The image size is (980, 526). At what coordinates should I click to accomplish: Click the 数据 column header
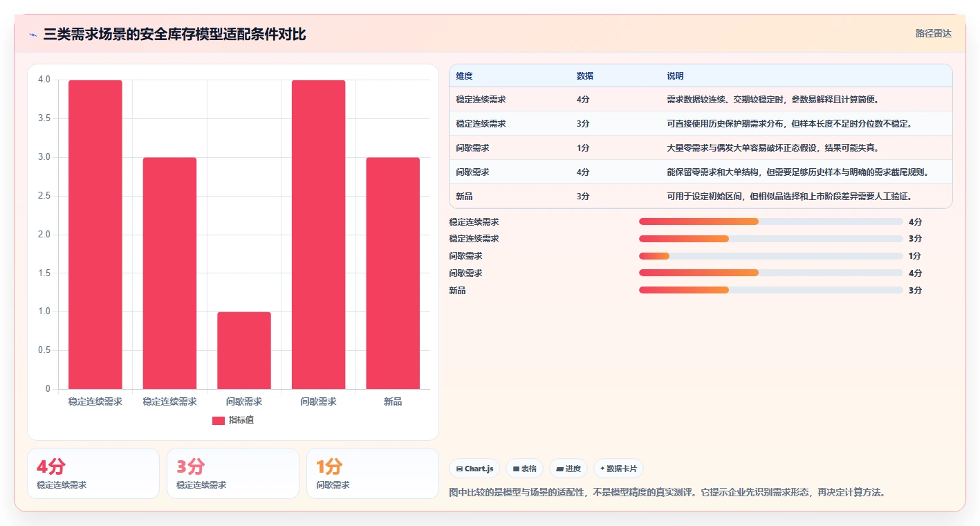(x=585, y=76)
